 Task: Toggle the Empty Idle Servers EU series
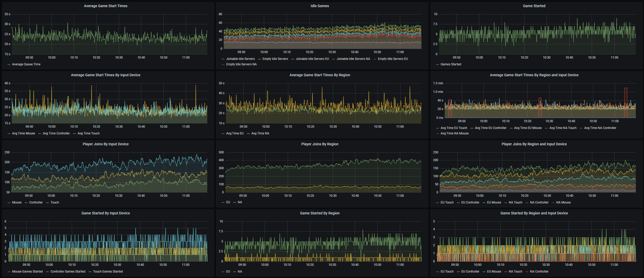coord(393,59)
